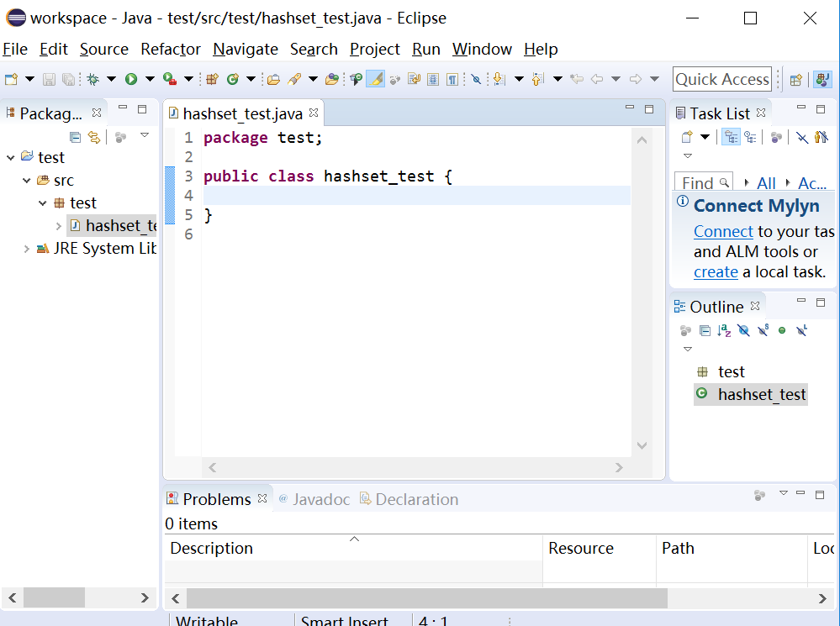
Task: Toggle Block Selection Mode icon
Action: pos(433,79)
